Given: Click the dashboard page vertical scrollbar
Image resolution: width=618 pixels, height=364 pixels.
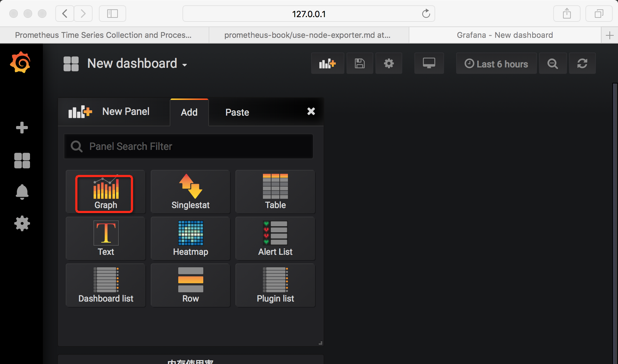Looking at the screenshot, I should point(615,223).
